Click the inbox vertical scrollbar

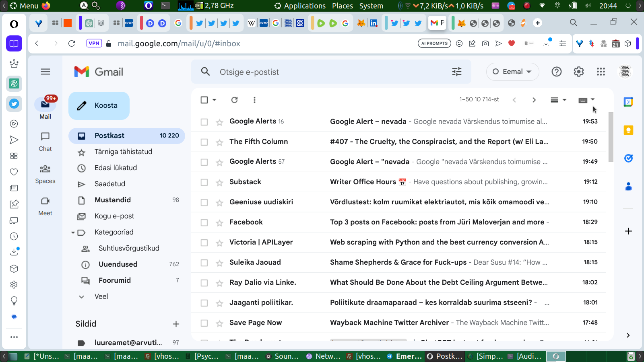[611, 137]
